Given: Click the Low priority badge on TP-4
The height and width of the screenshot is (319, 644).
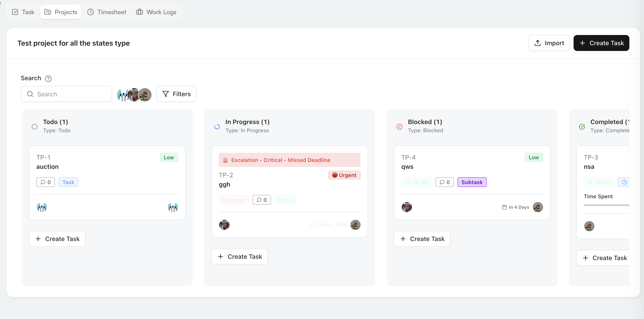Looking at the screenshot, I should coord(534,157).
